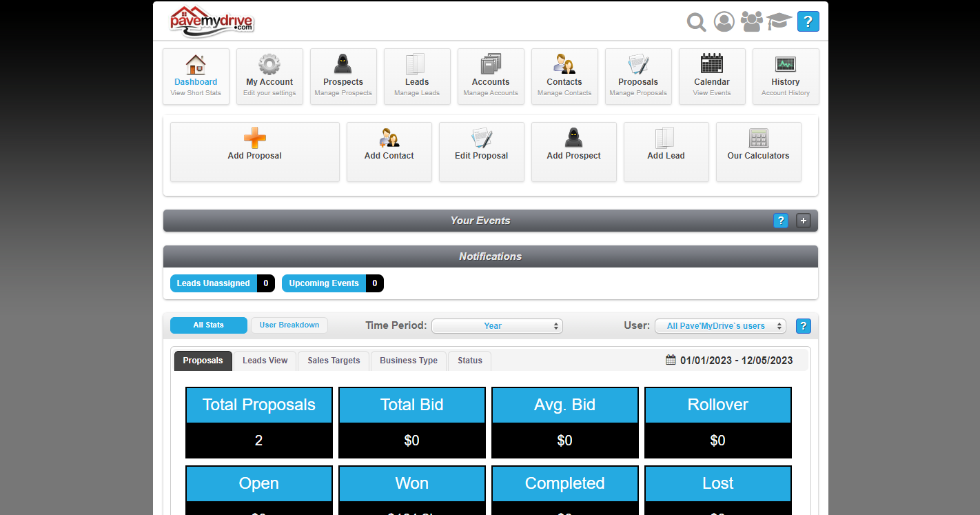
Task: Select the Sales Targets tab
Action: (x=334, y=361)
